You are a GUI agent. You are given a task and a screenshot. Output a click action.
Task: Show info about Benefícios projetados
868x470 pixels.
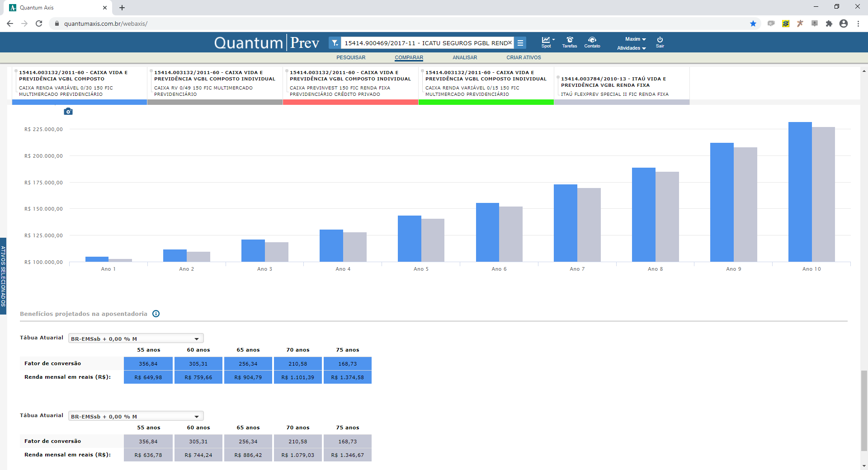(156, 314)
